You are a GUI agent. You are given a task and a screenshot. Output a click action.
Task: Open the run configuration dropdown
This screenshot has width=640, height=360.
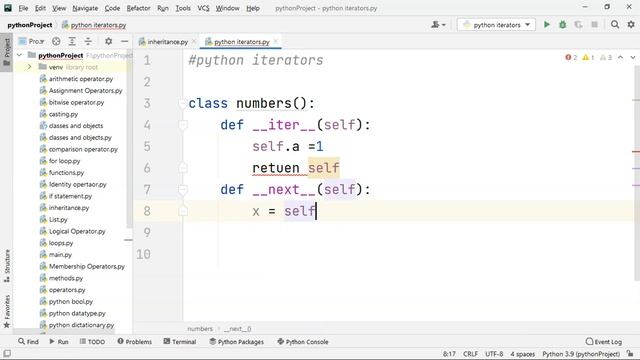[x=496, y=25]
